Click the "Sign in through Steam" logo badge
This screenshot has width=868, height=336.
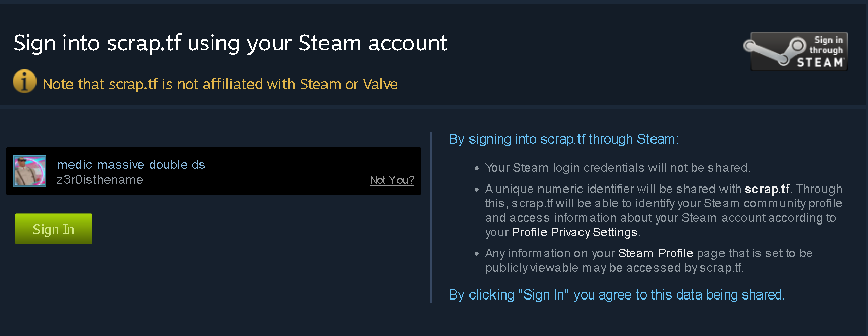(x=799, y=52)
